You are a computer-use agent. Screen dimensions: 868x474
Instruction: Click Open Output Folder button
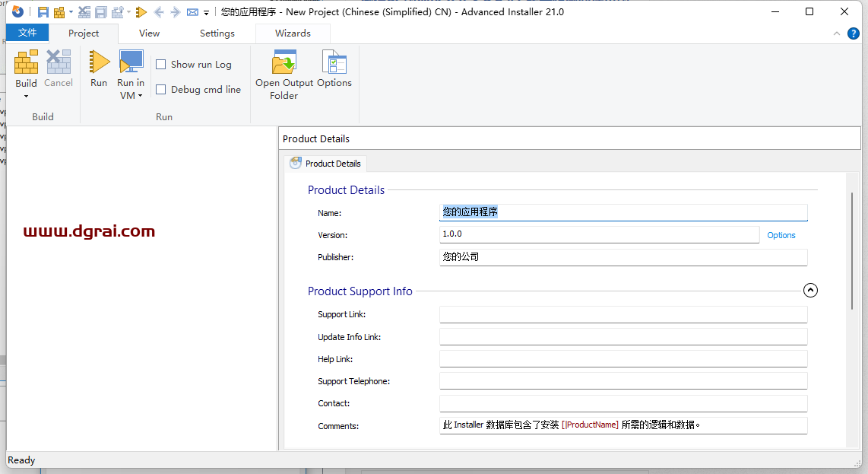tap(284, 75)
